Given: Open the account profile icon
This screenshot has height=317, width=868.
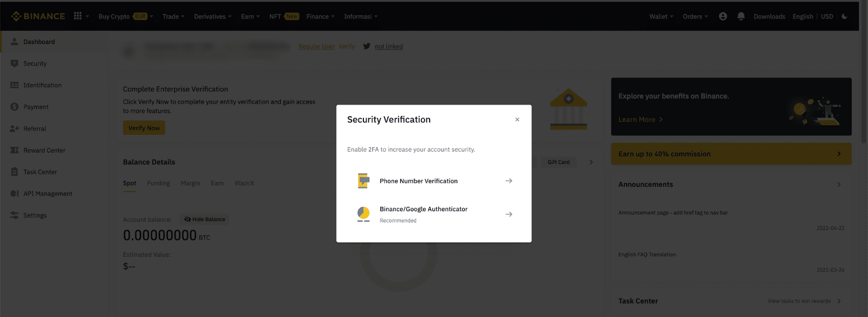Looking at the screenshot, I should point(723,16).
